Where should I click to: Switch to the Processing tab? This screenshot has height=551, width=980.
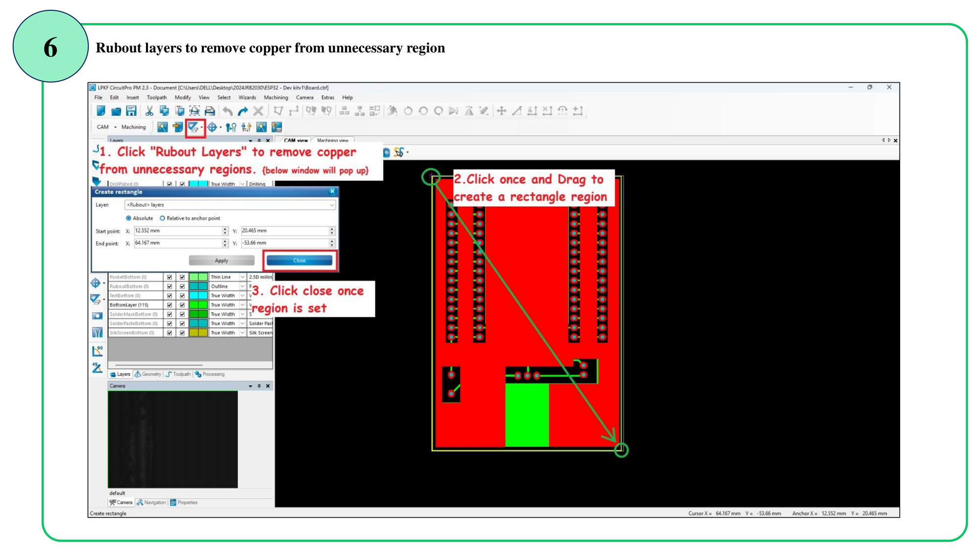tap(210, 374)
